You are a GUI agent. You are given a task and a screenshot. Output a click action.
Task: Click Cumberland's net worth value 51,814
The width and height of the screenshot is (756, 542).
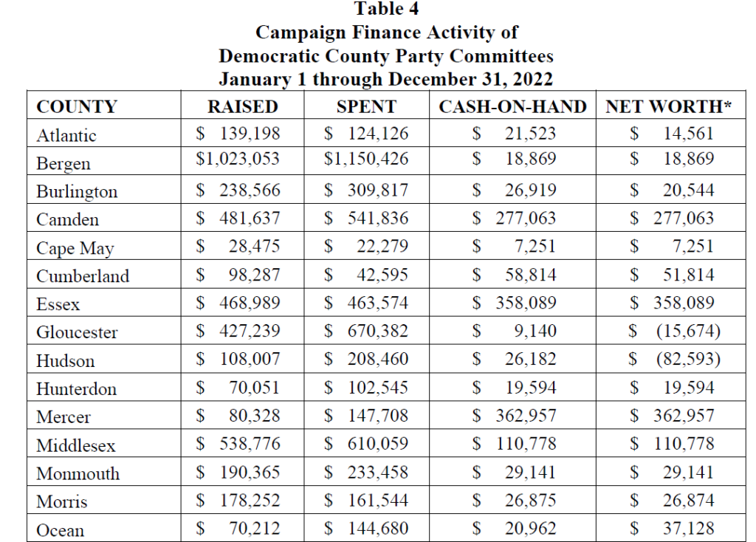[688, 275]
